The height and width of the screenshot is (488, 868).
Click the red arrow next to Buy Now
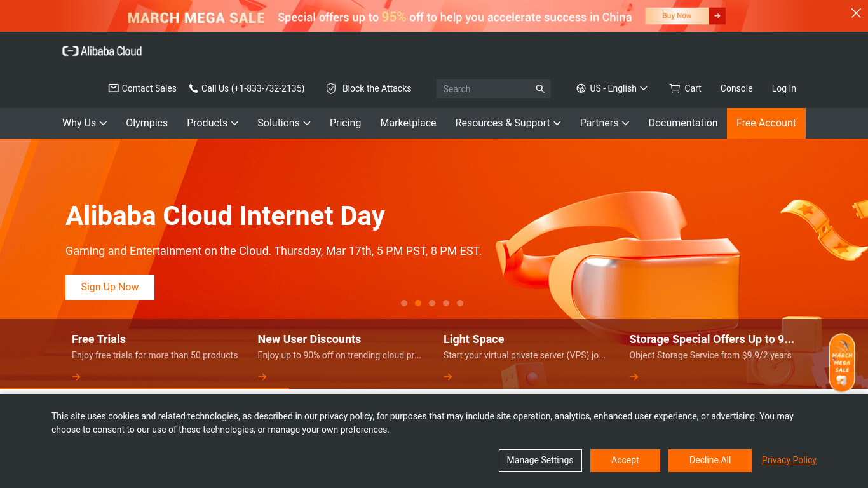click(717, 16)
